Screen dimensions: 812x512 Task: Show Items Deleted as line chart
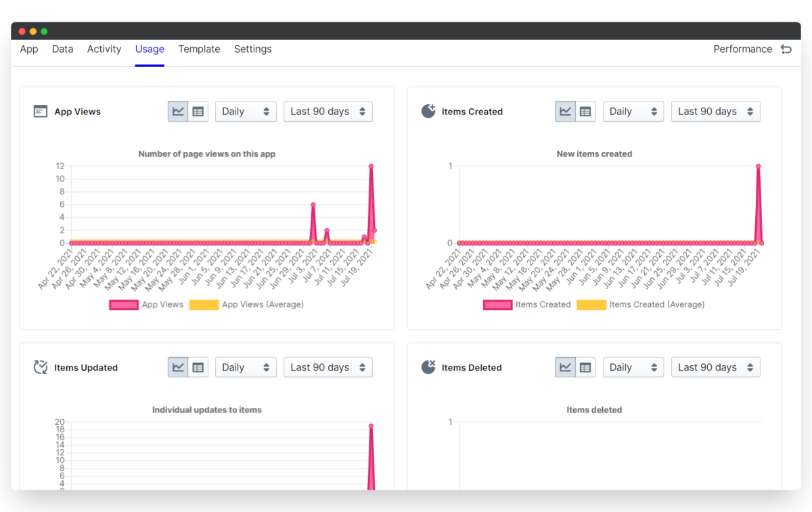pyautogui.click(x=566, y=367)
